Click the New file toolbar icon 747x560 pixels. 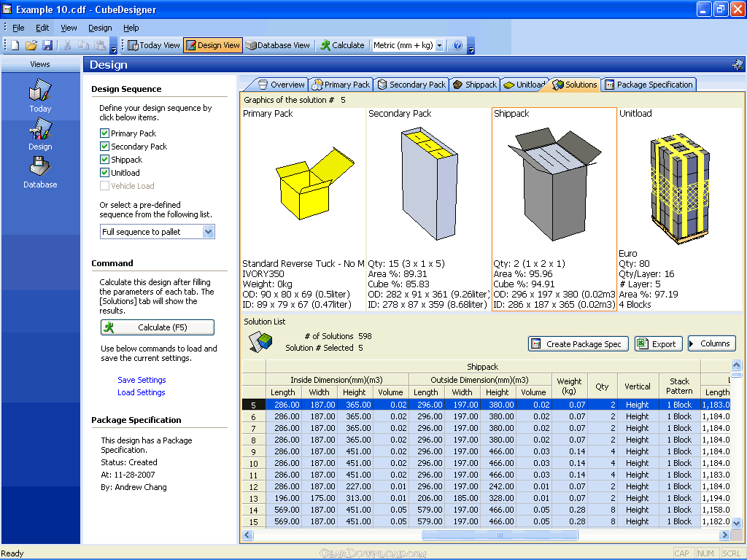15,45
